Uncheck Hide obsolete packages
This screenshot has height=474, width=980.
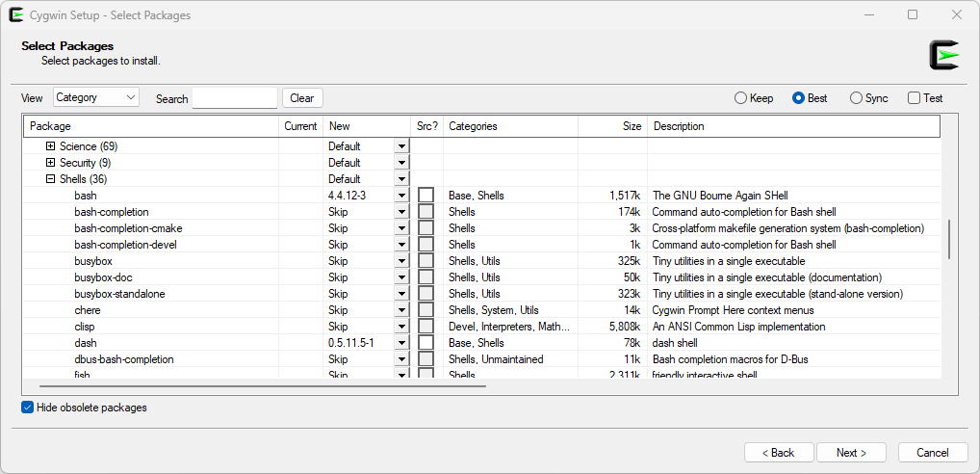tap(28, 408)
